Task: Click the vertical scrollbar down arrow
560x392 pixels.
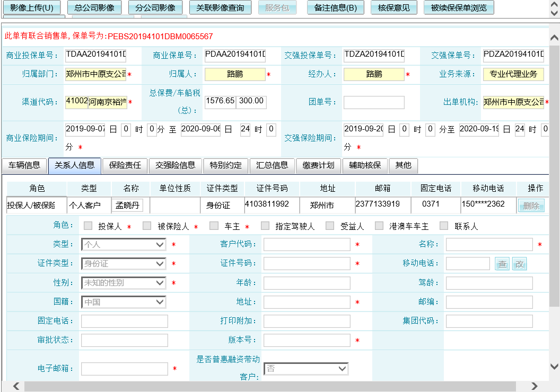Action: click(554, 366)
